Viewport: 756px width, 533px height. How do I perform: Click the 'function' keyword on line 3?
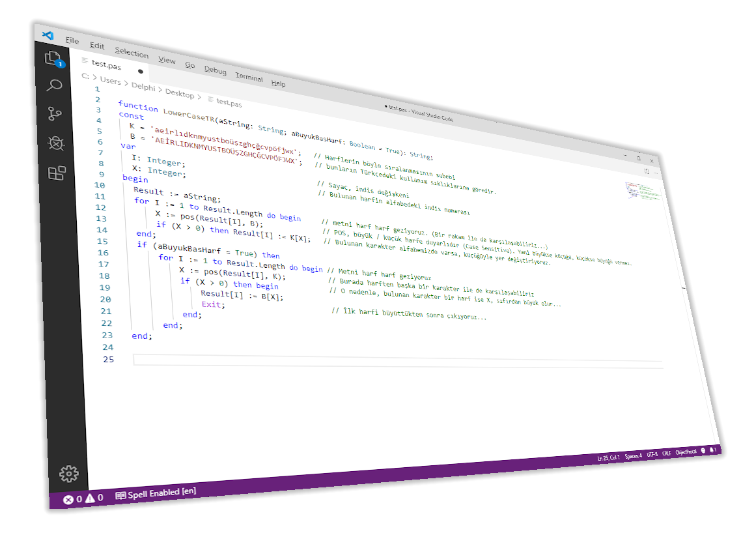click(138, 106)
